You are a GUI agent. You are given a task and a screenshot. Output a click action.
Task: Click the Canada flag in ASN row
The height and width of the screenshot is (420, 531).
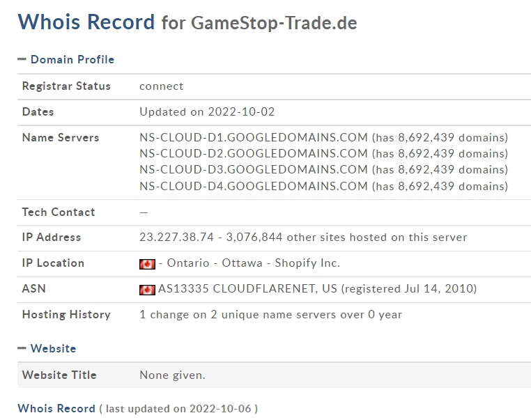click(147, 290)
